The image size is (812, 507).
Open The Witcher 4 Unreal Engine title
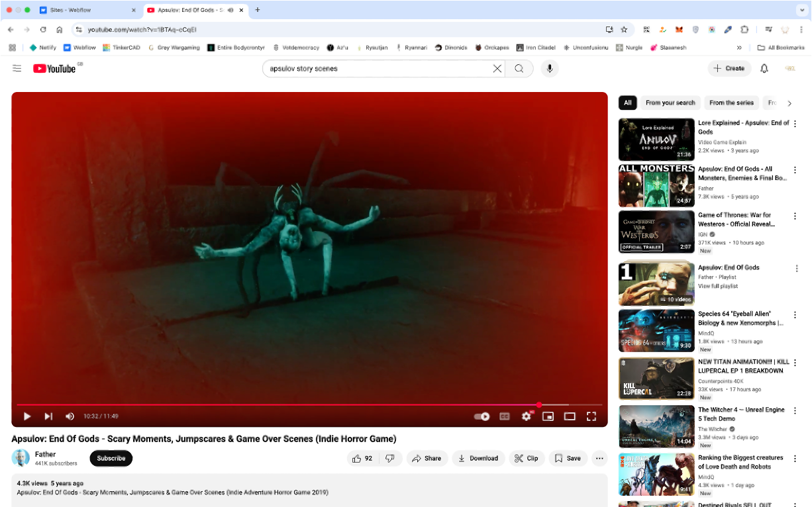[x=741, y=414]
